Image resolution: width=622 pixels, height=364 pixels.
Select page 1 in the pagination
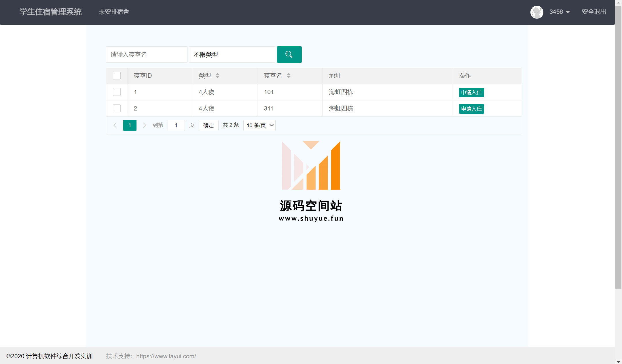[x=130, y=125]
